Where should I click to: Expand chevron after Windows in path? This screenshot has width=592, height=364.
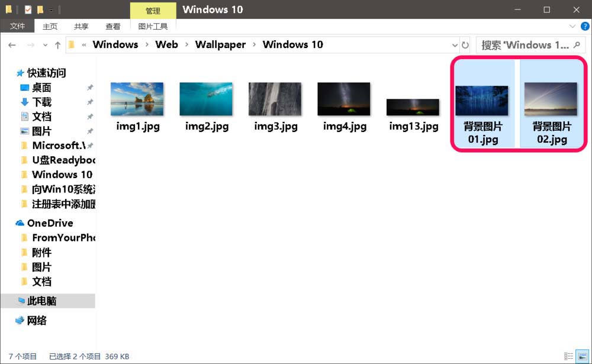(x=147, y=44)
